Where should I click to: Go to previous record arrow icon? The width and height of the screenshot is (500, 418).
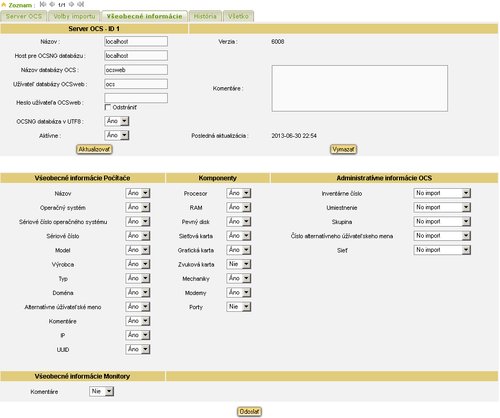(52, 5)
